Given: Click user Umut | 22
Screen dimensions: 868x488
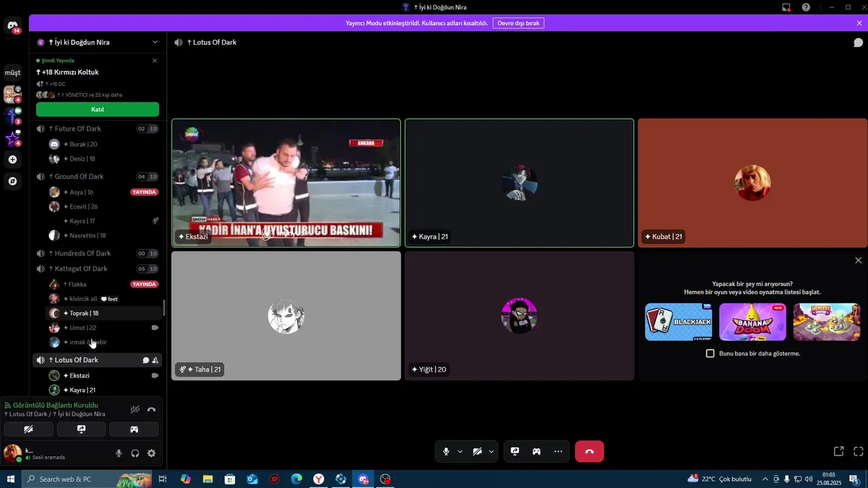Looking at the screenshot, I should coord(104,328).
